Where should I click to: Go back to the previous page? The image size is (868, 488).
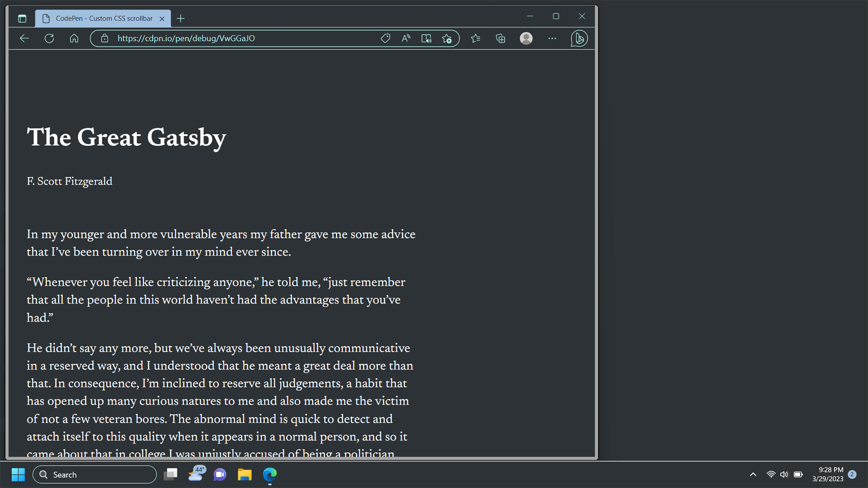point(24,38)
